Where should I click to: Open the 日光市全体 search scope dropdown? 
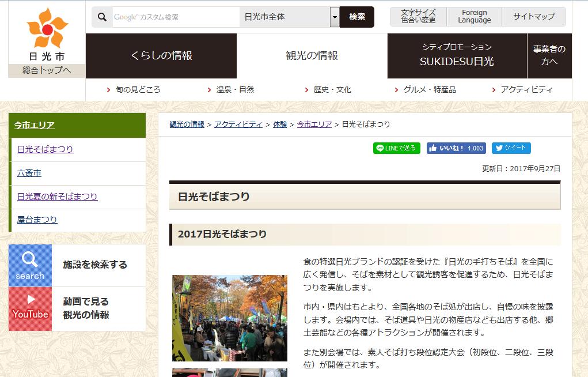[290, 17]
